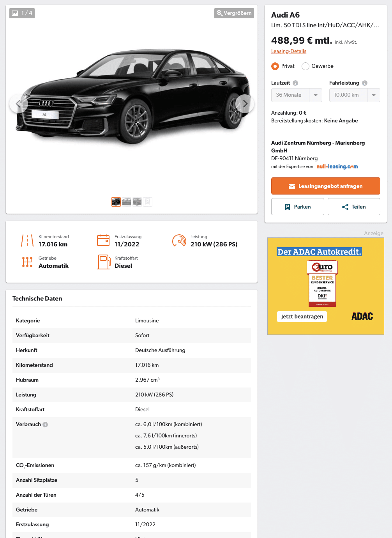The image size is (392, 538).
Task: Click the Vergrößern magnifier button
Action: [x=234, y=13]
